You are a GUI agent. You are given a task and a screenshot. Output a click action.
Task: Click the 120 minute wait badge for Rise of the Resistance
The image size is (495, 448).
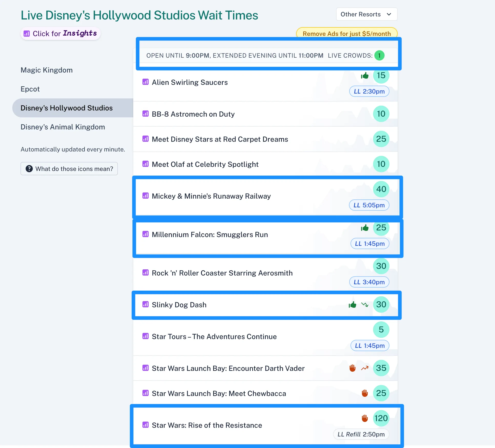[381, 418]
